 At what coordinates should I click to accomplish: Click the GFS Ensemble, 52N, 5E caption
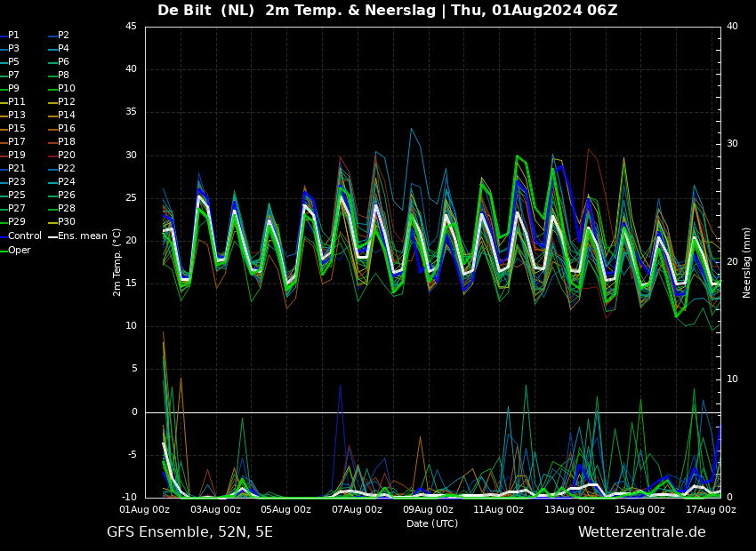pyautogui.click(x=189, y=532)
